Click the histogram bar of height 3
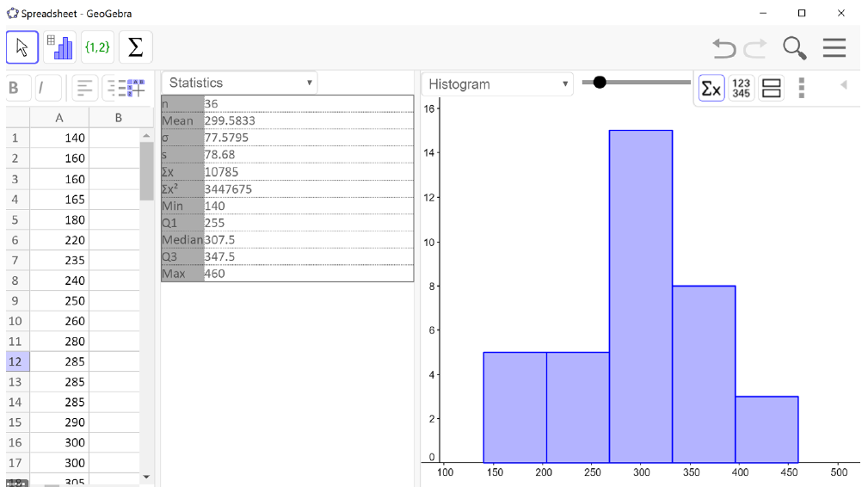This screenshot has height=487, width=868. [766, 429]
